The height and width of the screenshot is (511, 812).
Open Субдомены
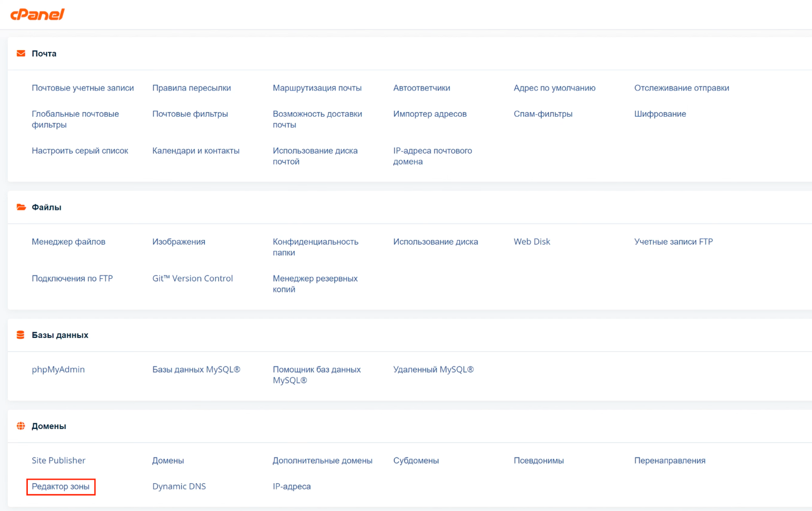(x=416, y=461)
